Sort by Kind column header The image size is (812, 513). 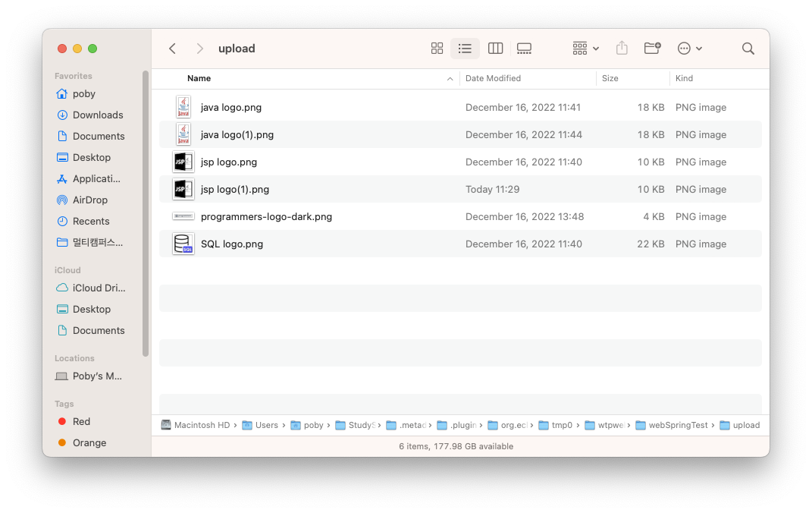684,79
